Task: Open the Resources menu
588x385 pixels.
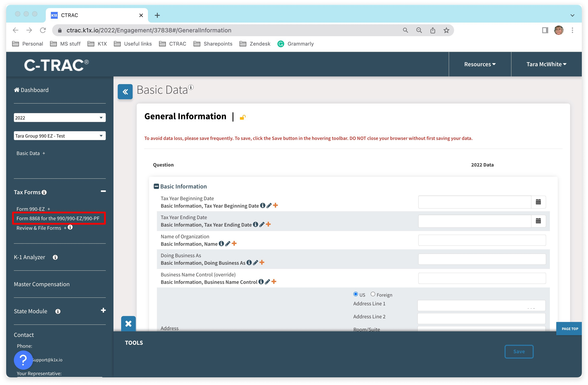Action: tap(480, 64)
